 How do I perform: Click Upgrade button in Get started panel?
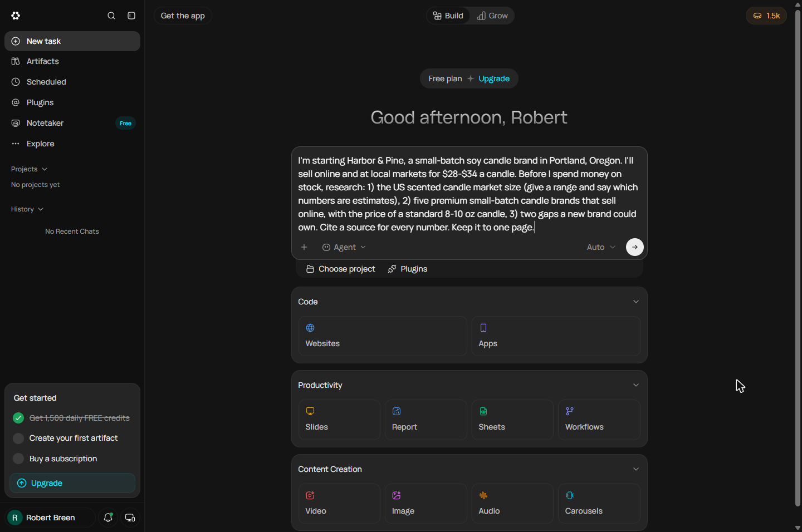pos(72,483)
